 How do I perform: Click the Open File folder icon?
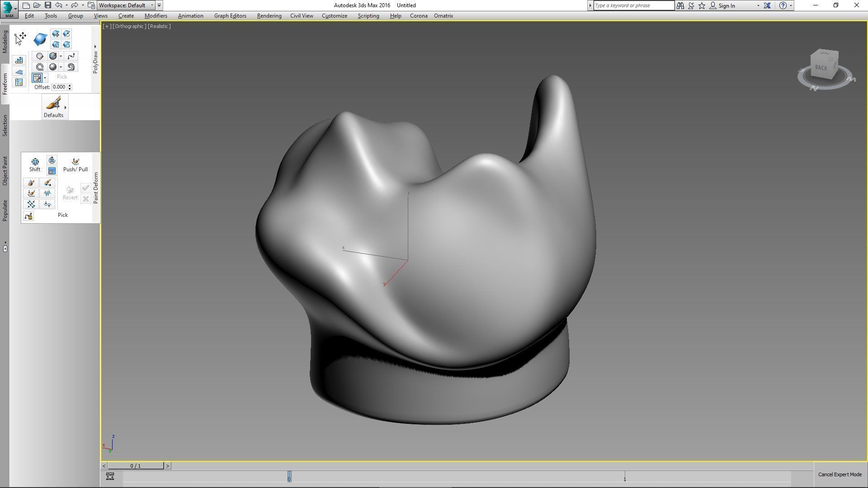(x=37, y=5)
